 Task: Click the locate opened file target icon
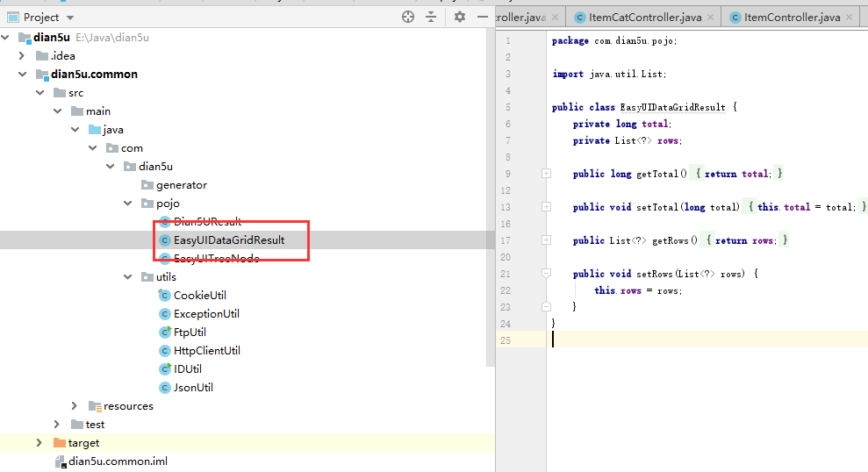pos(407,17)
